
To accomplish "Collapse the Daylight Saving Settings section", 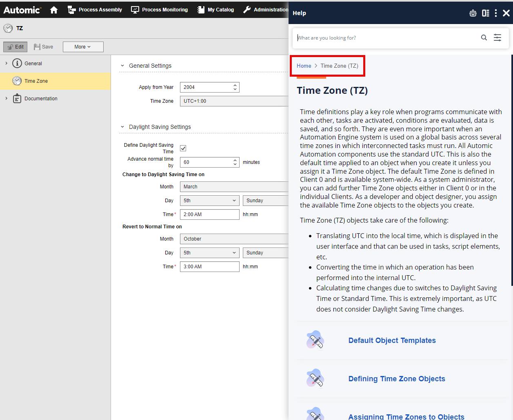I will (x=122, y=127).
